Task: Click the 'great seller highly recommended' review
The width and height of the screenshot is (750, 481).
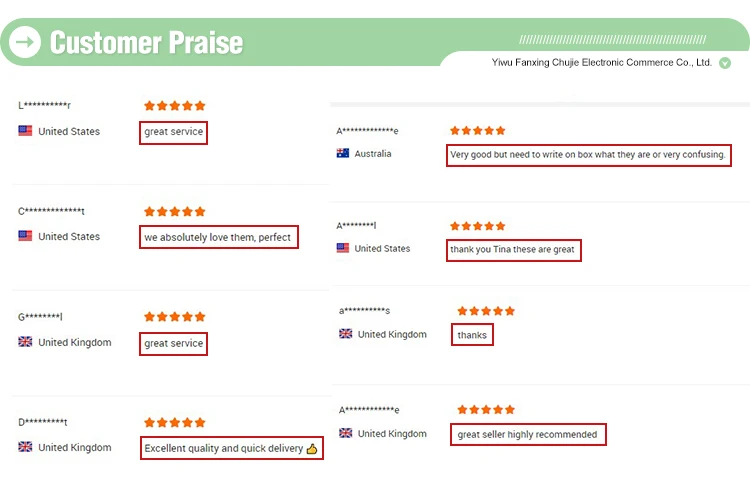Action: [528, 435]
